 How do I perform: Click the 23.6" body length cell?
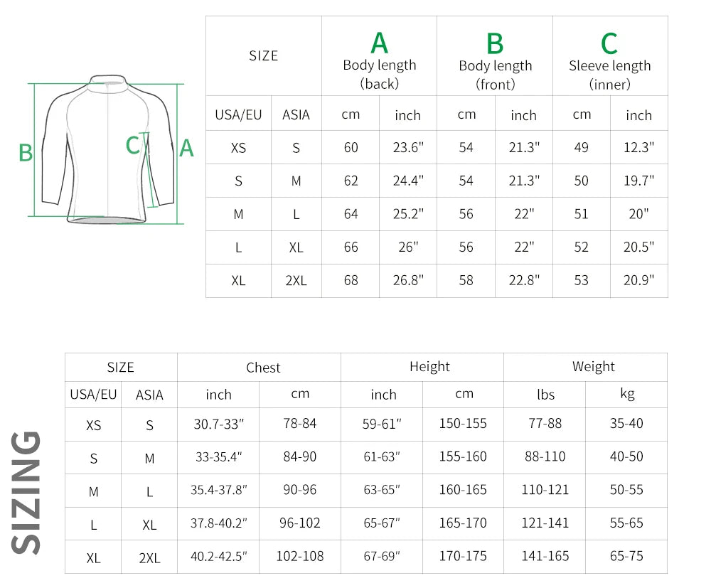pyautogui.click(x=408, y=148)
